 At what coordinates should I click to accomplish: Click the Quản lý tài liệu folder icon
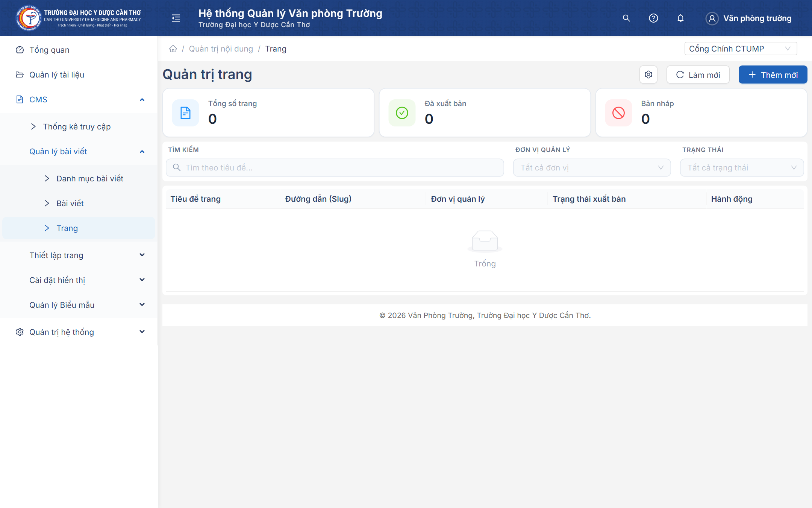[20, 75]
